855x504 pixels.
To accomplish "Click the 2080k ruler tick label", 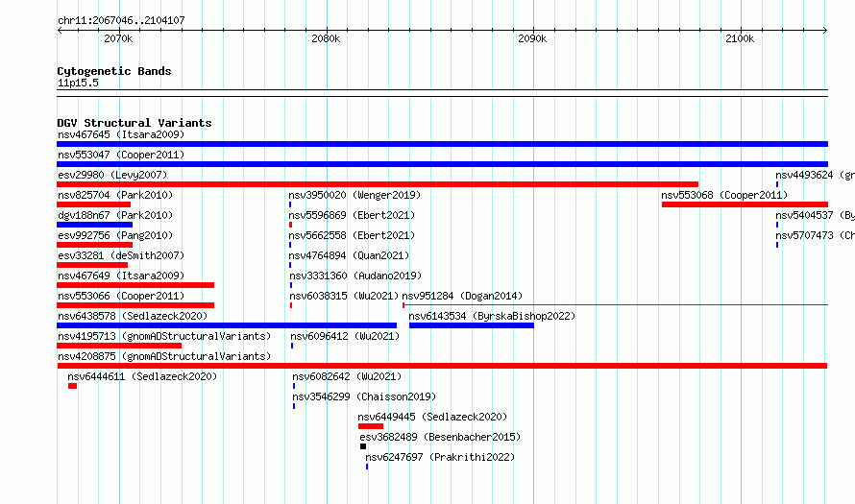I will point(326,38).
